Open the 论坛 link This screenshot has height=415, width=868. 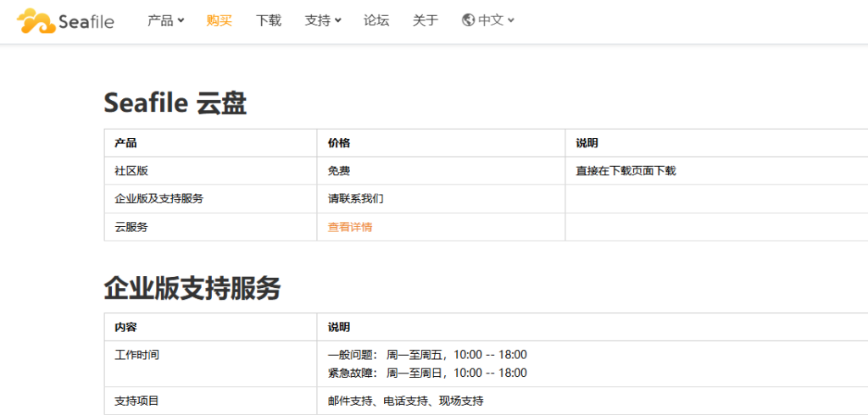pos(376,20)
